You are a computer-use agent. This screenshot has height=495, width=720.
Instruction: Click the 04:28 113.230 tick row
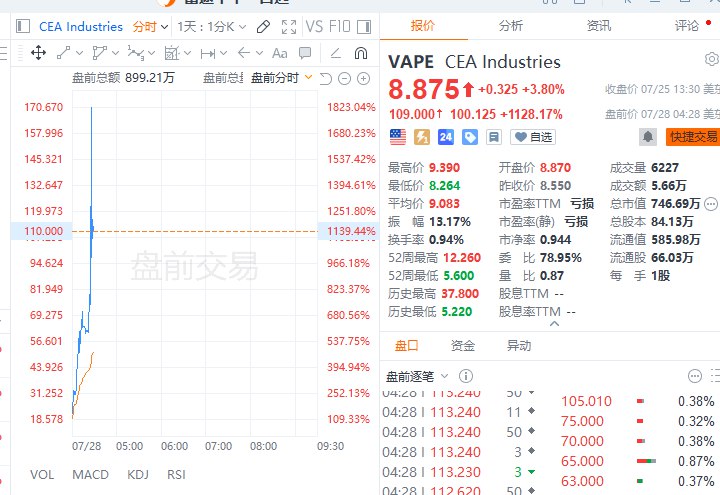[459, 472]
